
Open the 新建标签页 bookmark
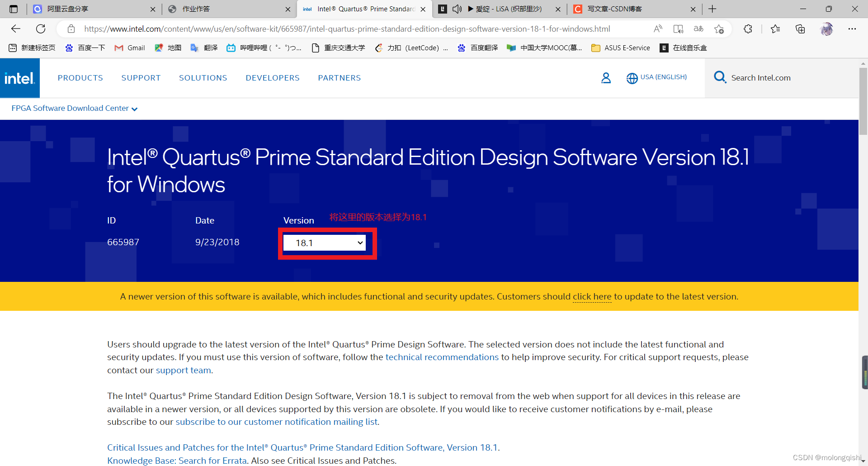click(32, 48)
